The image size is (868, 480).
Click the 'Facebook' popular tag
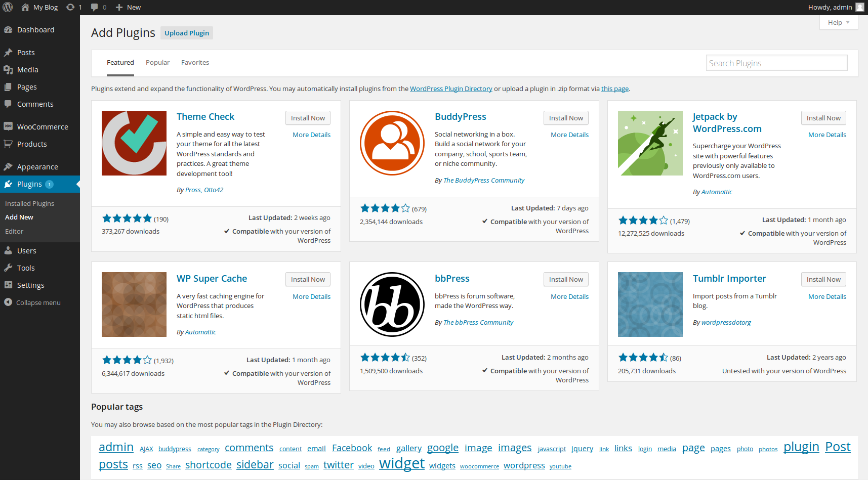(x=352, y=448)
